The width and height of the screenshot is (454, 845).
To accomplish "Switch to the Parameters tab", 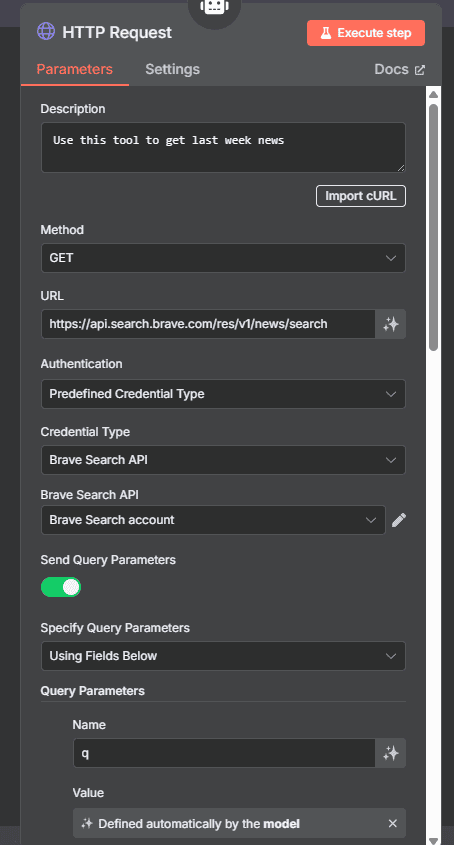I will click(74, 70).
